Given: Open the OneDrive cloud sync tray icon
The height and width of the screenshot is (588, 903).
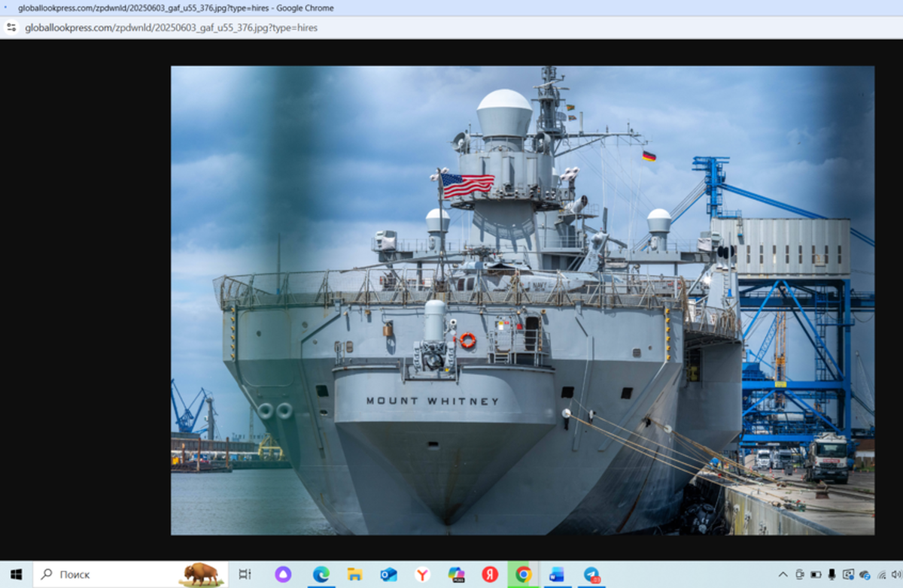Looking at the screenshot, I should [865, 574].
